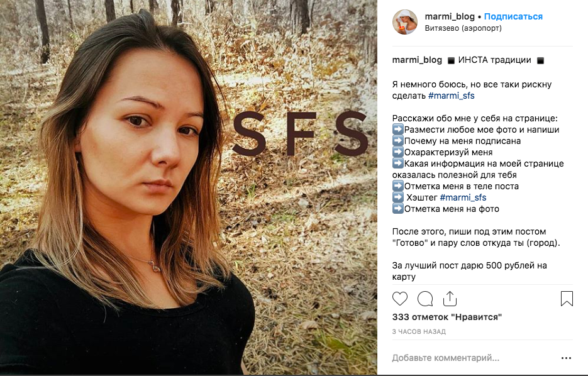
Task: Click arrow emoji beside Охарактеризуй меня
Action: coord(397,152)
